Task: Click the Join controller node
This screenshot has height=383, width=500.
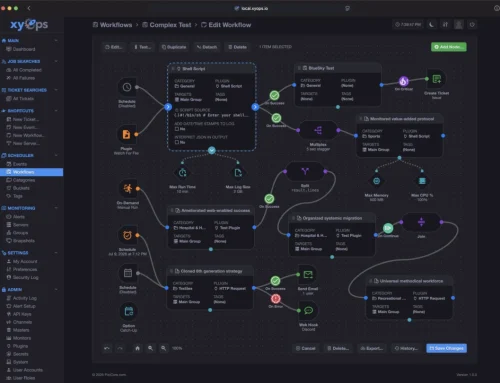Action: [421, 222]
